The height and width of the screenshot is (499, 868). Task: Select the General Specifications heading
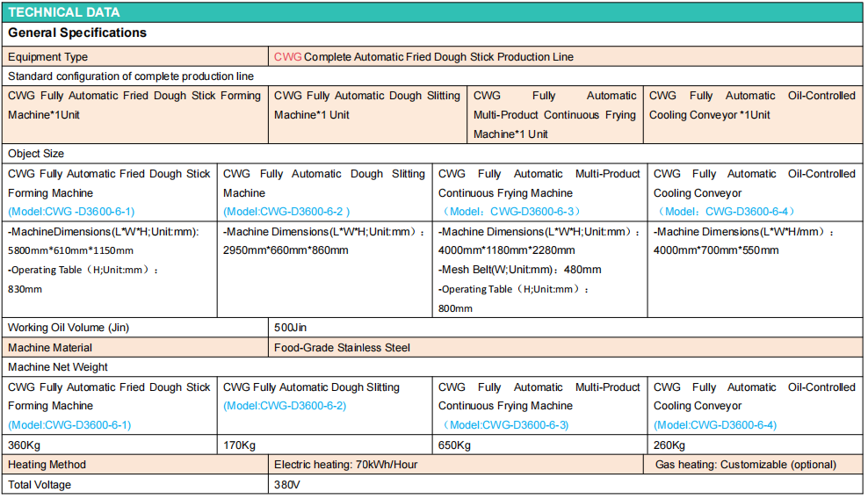pos(77,33)
